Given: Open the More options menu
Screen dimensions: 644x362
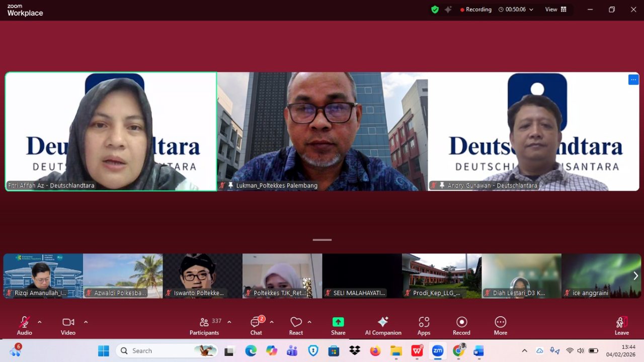Looking at the screenshot, I should [x=500, y=325].
